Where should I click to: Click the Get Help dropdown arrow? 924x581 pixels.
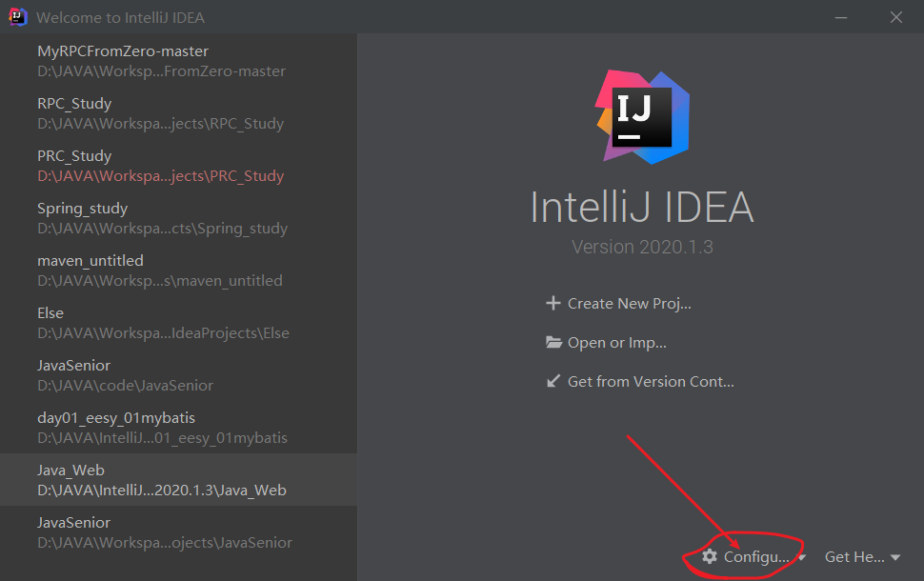pyautogui.click(x=895, y=557)
